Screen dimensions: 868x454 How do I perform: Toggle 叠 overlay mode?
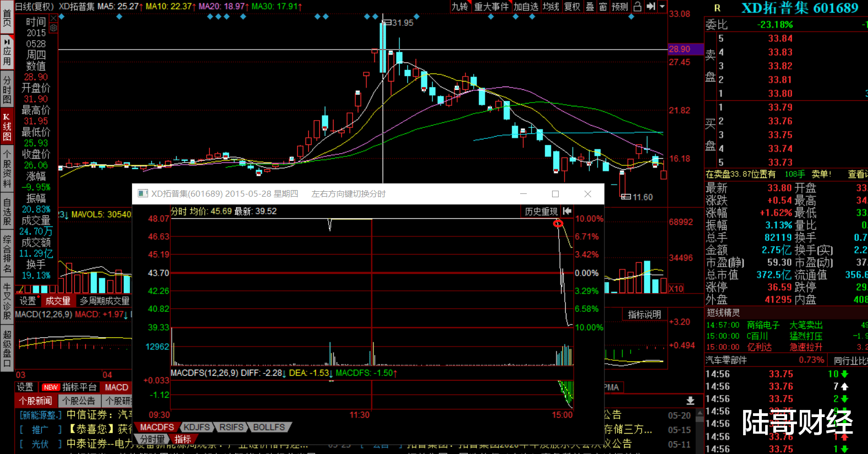(x=590, y=7)
